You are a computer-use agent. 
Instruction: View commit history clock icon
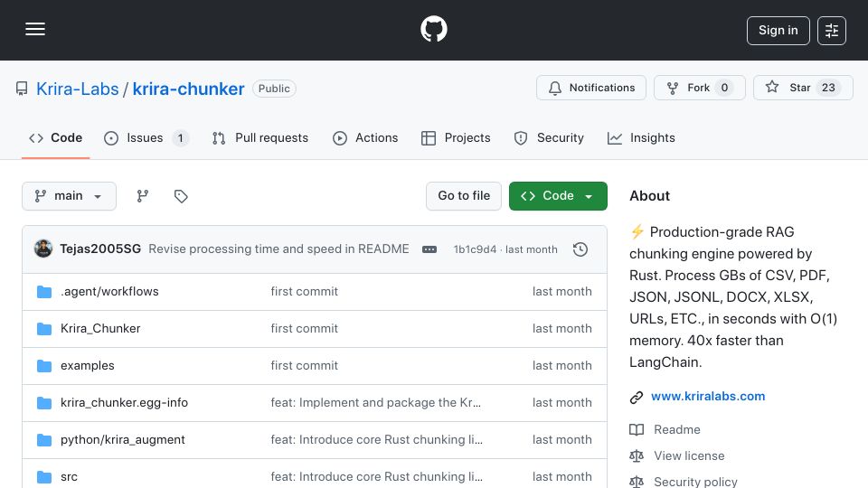[580, 249]
